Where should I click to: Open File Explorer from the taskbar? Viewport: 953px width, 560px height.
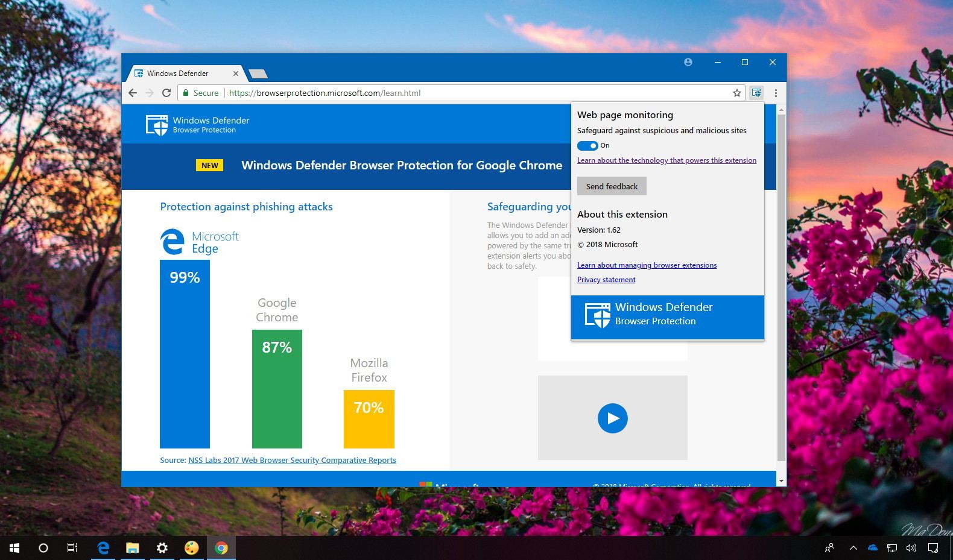(133, 548)
